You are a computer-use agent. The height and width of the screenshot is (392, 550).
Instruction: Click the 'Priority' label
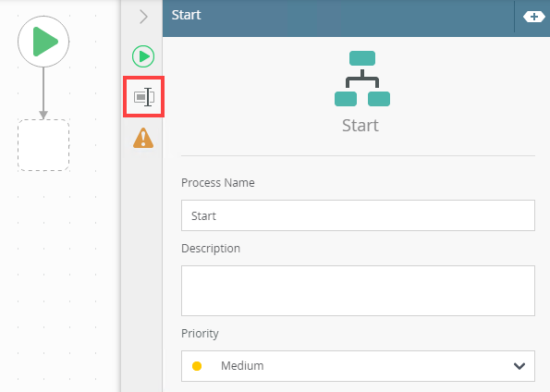click(200, 334)
